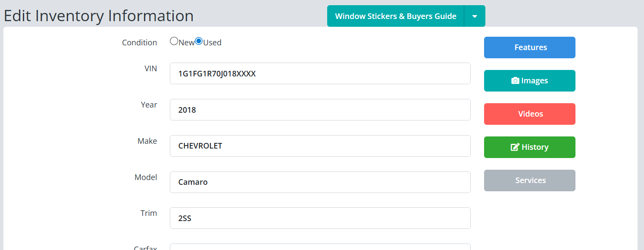Click the Carfax input field
Viewport: 644px width, 250px height.
(320, 247)
